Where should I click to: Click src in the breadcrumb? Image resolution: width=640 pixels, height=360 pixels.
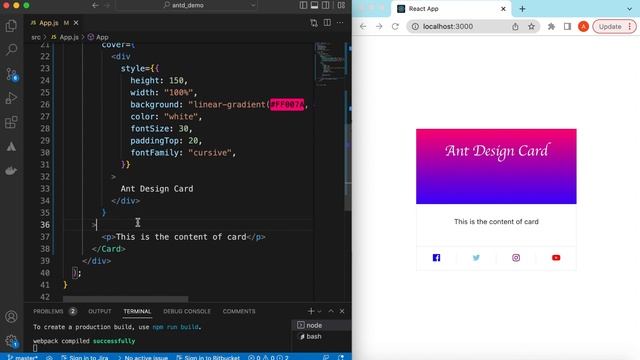pyautogui.click(x=36, y=37)
